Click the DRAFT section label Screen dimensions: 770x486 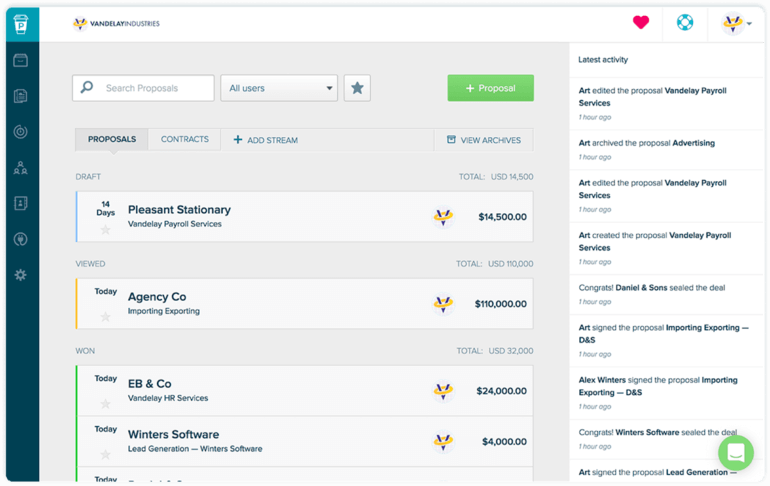[88, 177]
